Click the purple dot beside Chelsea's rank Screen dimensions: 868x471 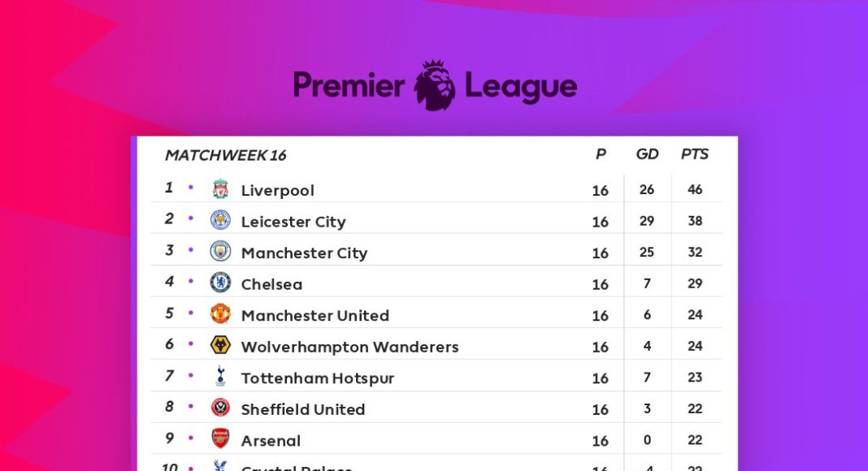[191, 281]
